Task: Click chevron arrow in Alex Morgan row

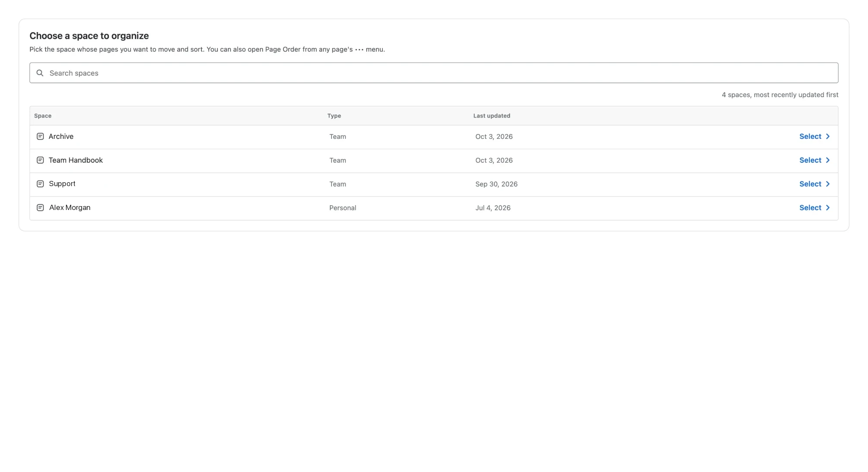Action: tap(828, 208)
